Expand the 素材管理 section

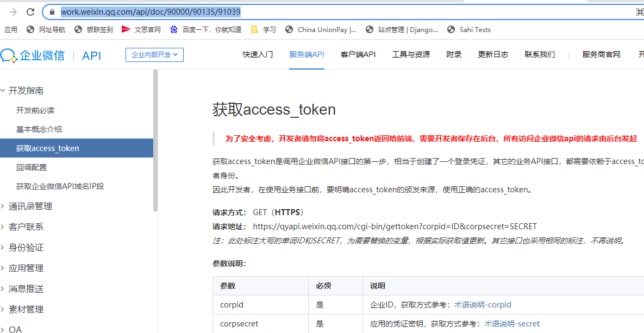pyautogui.click(x=22, y=309)
